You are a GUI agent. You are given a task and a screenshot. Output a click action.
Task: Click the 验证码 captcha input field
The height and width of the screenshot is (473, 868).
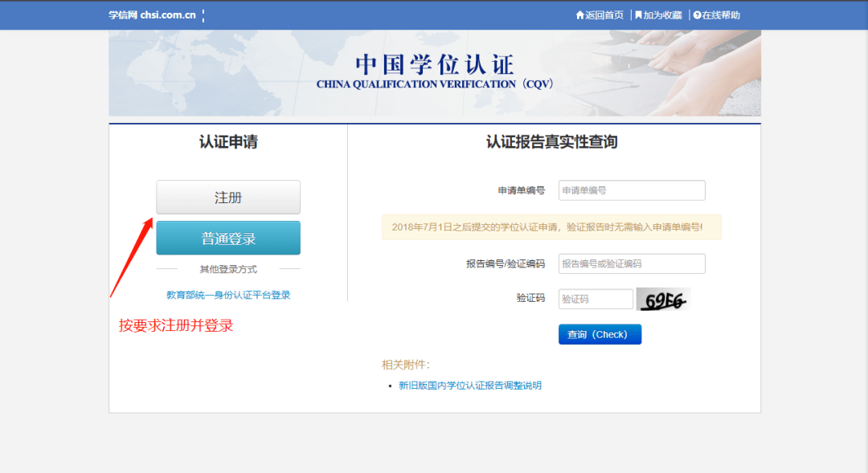click(x=596, y=298)
